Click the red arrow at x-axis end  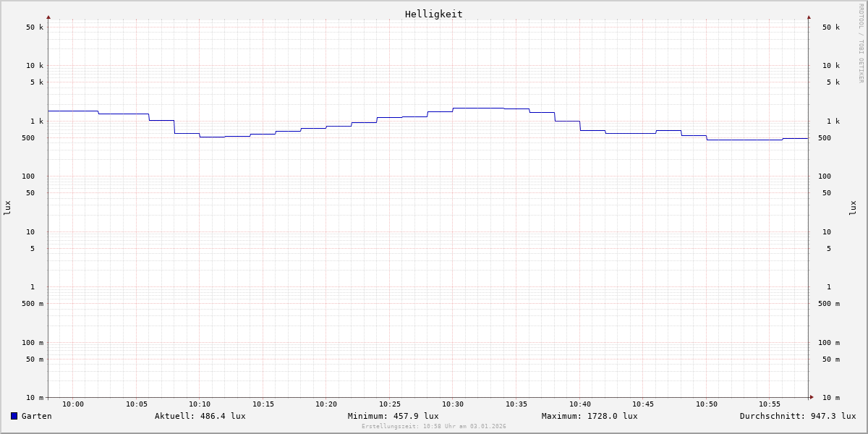[x=811, y=397]
